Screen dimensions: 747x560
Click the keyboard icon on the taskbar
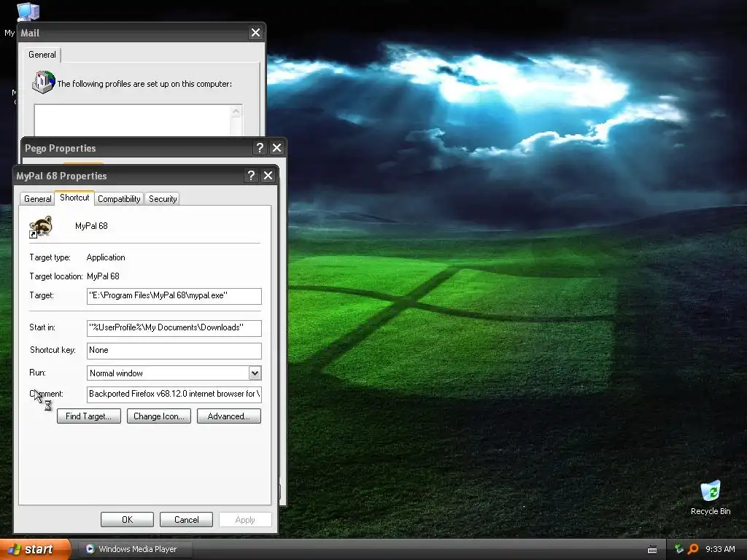[652, 550]
